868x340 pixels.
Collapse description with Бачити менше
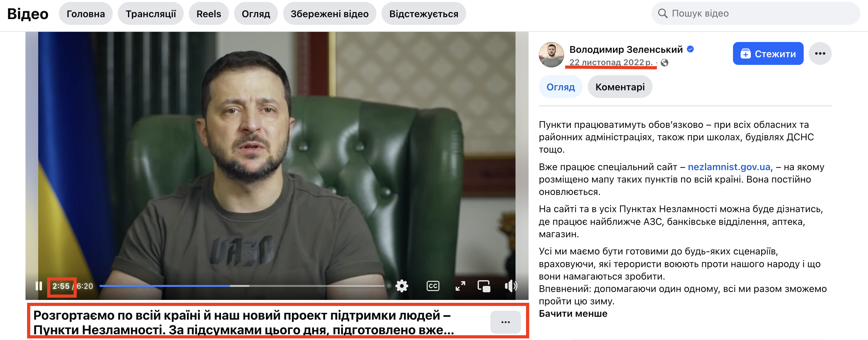(x=573, y=314)
